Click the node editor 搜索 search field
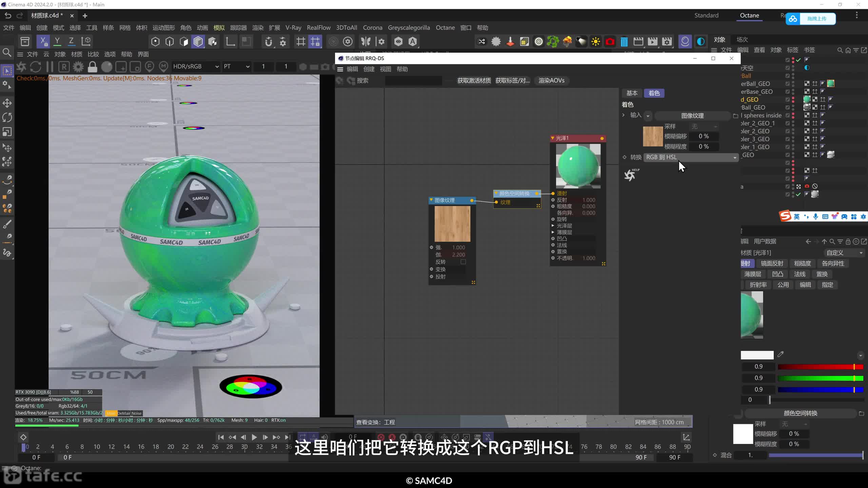Screen dimensions: 868x488 (x=413, y=81)
